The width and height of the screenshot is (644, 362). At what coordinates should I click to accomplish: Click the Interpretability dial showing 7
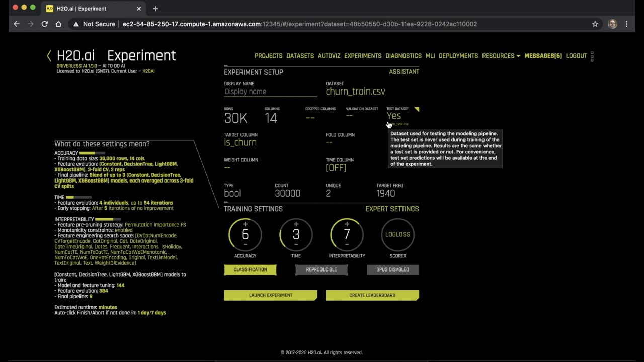click(x=347, y=234)
